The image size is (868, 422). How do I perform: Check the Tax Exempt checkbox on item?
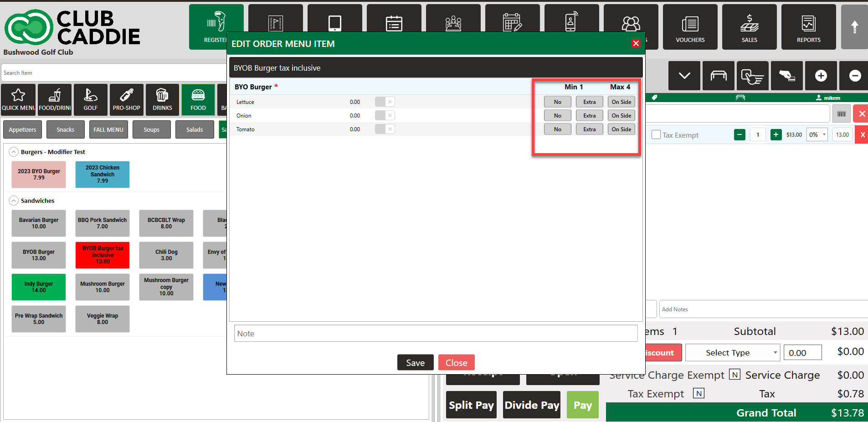[x=656, y=135]
